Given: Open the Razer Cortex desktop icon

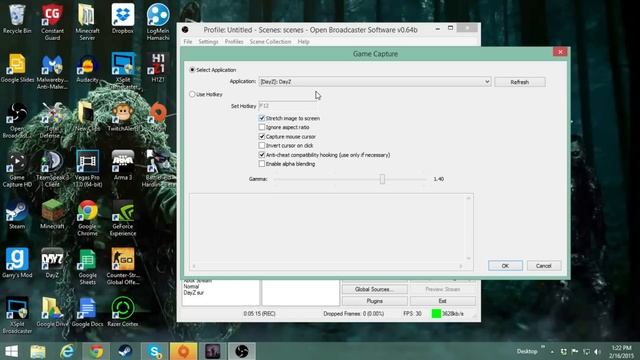Looking at the screenshot, I should 122,312.
